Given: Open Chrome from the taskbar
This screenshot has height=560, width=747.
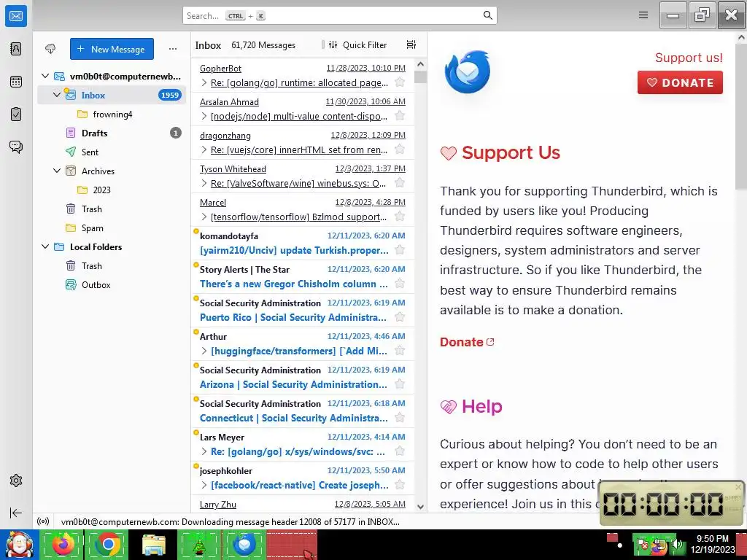Looking at the screenshot, I should 108,545.
